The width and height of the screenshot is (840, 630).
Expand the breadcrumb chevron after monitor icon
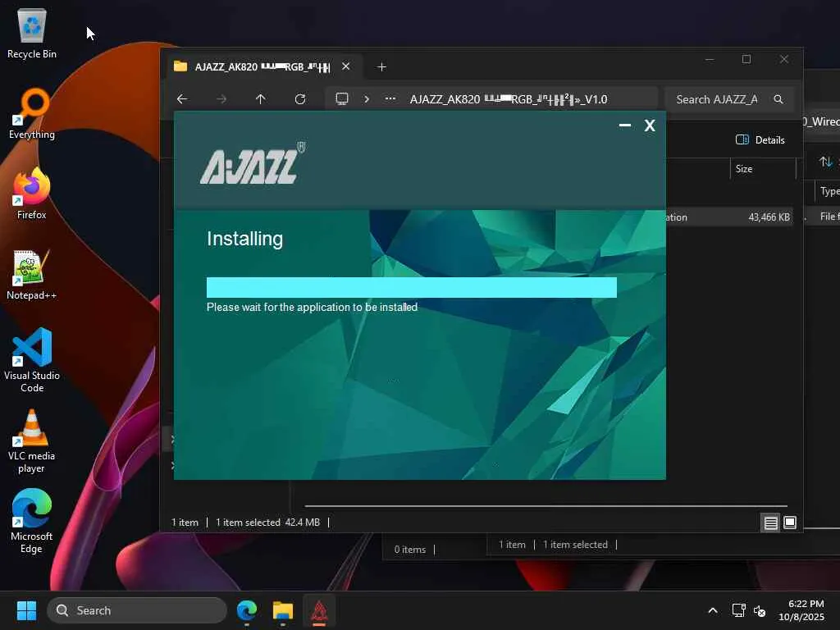[x=367, y=99]
